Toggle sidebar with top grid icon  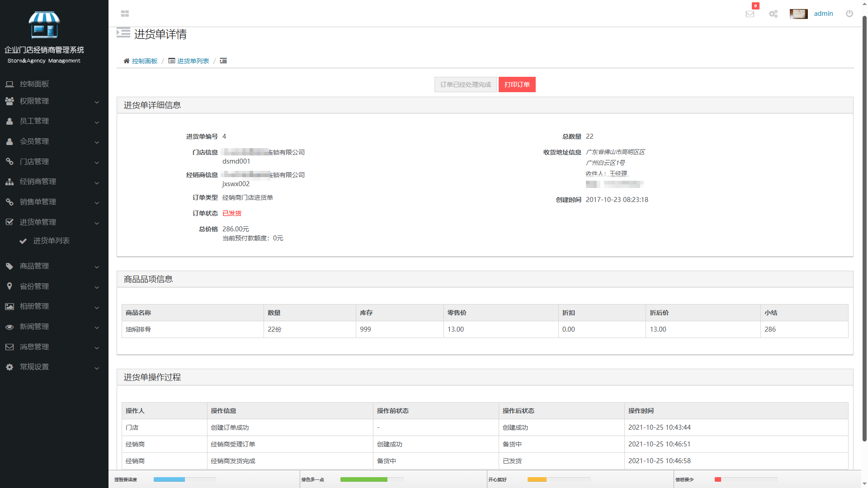pyautogui.click(x=125, y=14)
